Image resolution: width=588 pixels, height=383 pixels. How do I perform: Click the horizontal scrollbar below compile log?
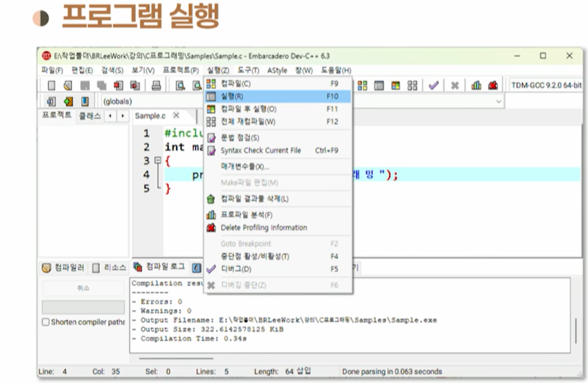point(176,359)
